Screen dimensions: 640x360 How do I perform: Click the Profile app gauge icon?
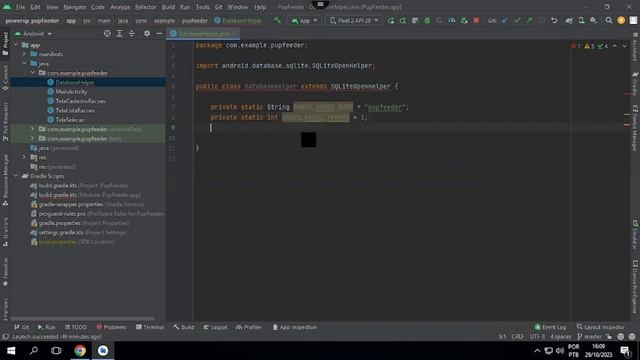tap(451, 20)
